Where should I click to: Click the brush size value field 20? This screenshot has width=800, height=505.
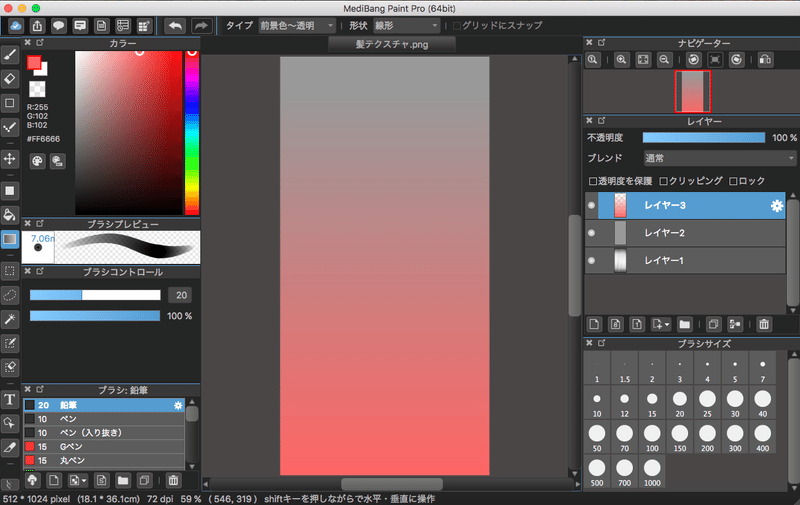[181, 295]
